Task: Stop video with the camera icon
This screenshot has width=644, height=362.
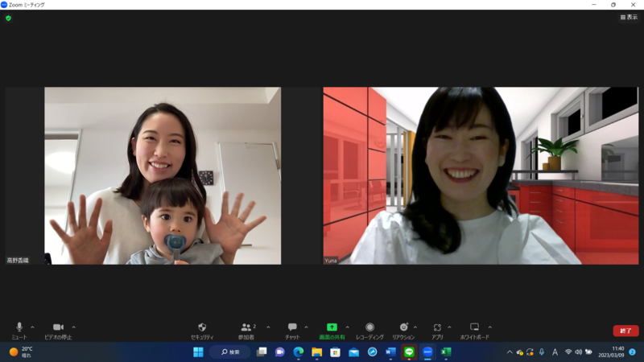Action: pos(57,327)
